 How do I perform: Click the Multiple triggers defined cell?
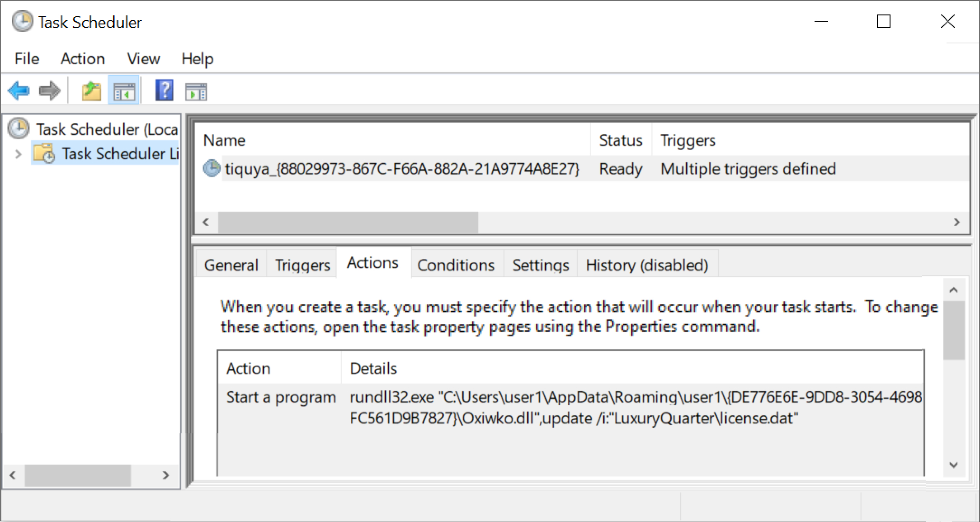click(748, 169)
